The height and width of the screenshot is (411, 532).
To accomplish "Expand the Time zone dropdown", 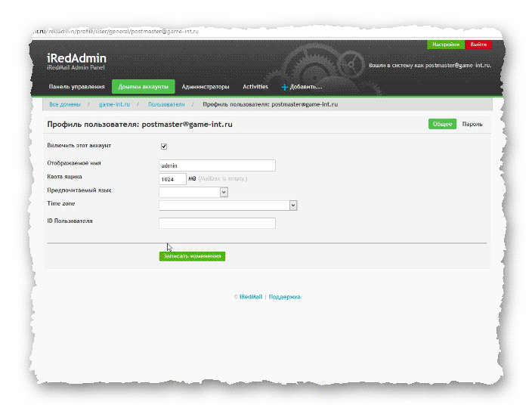I will (x=228, y=205).
